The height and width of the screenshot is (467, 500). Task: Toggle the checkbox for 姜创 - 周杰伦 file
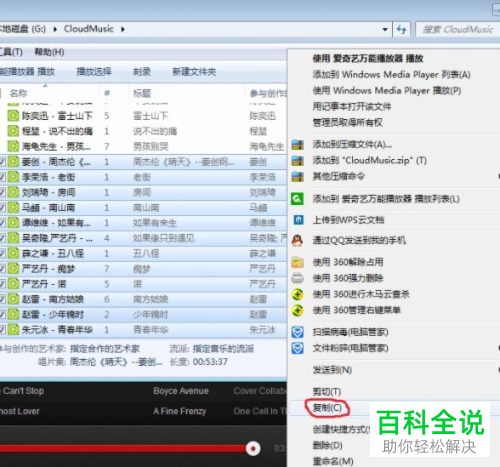2,162
